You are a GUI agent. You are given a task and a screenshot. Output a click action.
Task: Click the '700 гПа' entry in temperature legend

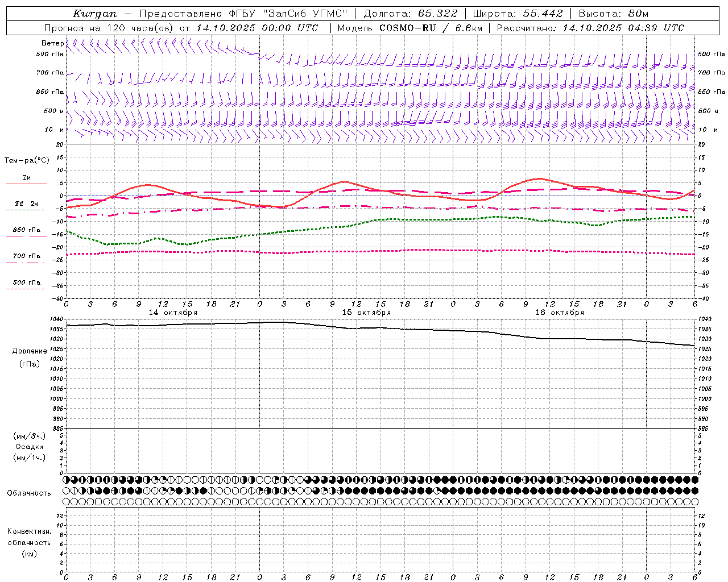pyautogui.click(x=26, y=256)
